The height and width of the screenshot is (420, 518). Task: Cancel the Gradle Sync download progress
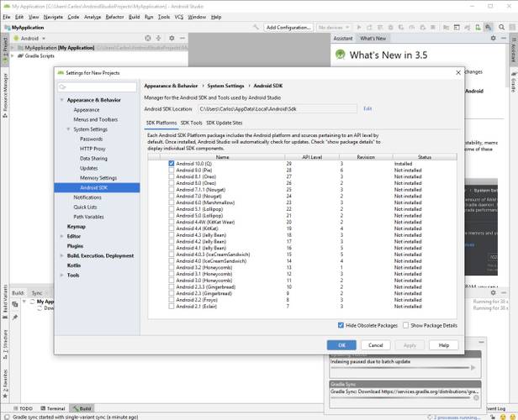[x=476, y=398]
